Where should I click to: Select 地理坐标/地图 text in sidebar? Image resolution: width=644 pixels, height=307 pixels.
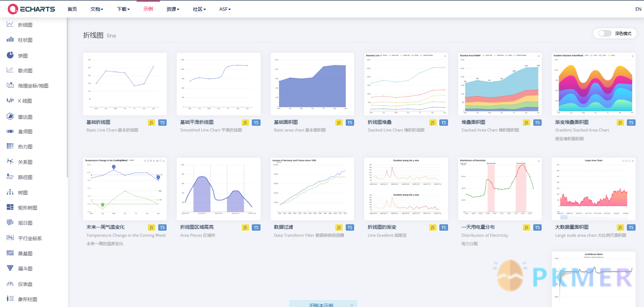[33, 86]
